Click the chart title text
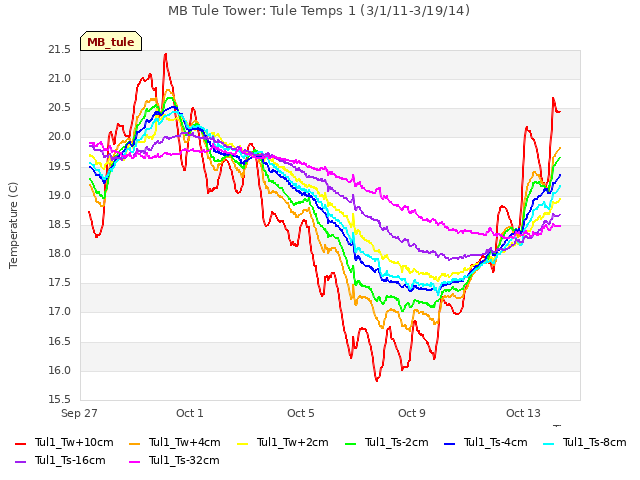This screenshot has width=640, height=480. 319,10
